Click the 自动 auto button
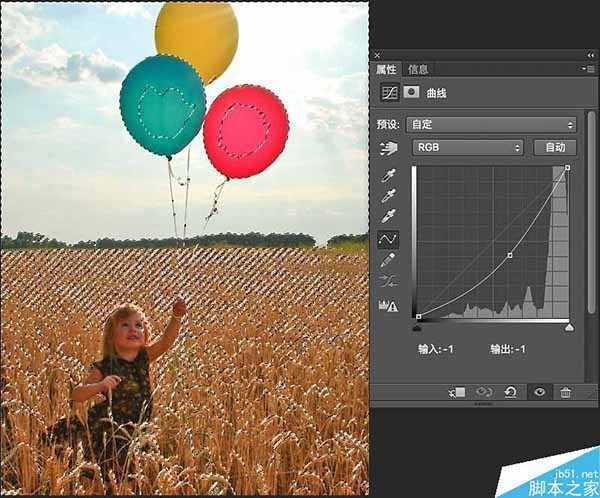600x498 pixels. click(555, 147)
